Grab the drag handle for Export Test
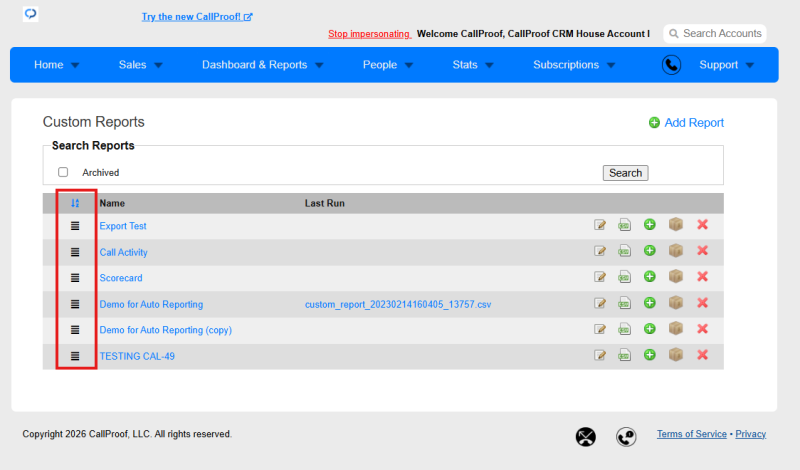Screen dimensions: 800x470 75,226
